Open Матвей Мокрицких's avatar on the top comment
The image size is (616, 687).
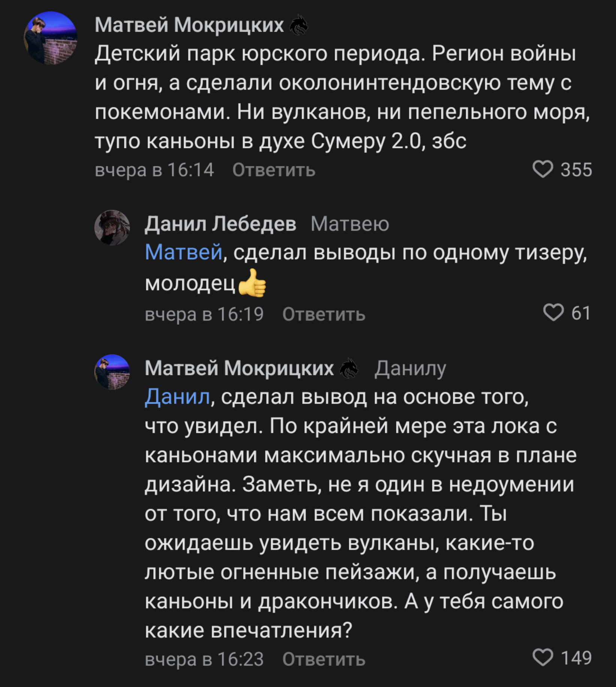click(51, 38)
